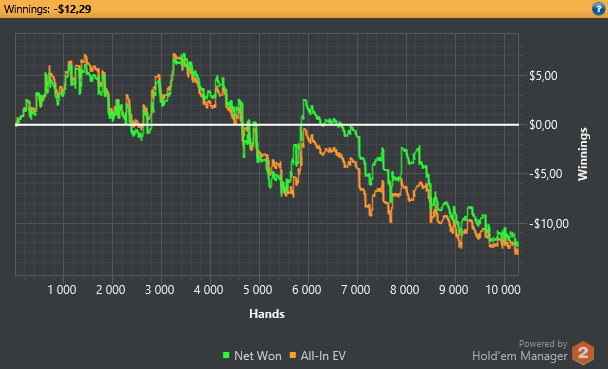Select the 3 000 hands axis label
Screen dimensions: 608x369
point(159,290)
